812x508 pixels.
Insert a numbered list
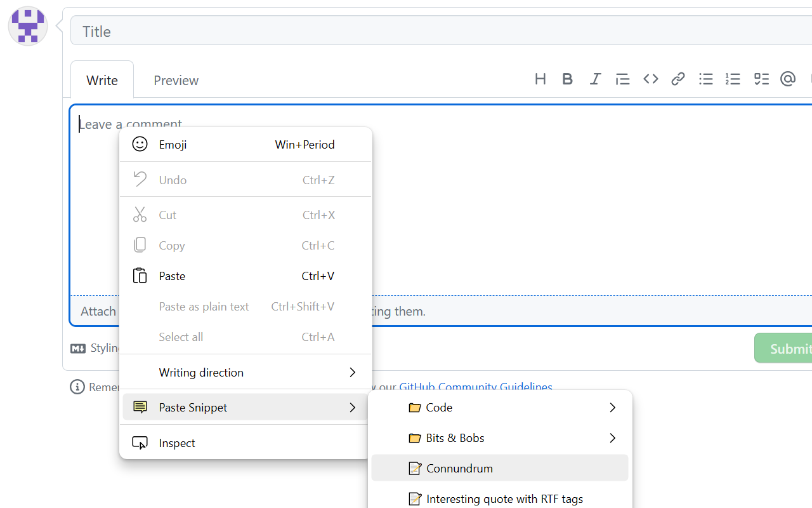click(733, 79)
